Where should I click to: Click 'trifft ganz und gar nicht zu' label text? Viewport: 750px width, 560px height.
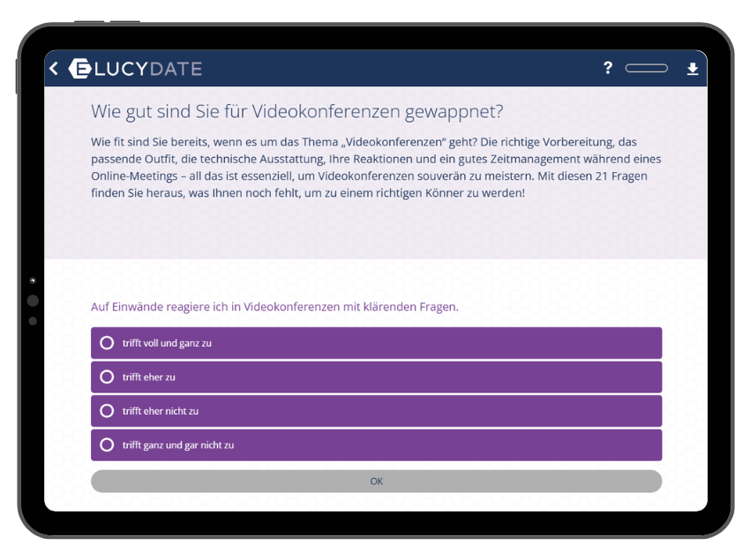click(177, 445)
